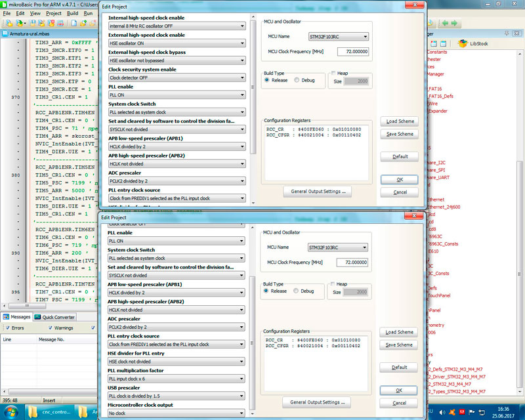
Task: Open the Edit menu
Action: coord(20,13)
